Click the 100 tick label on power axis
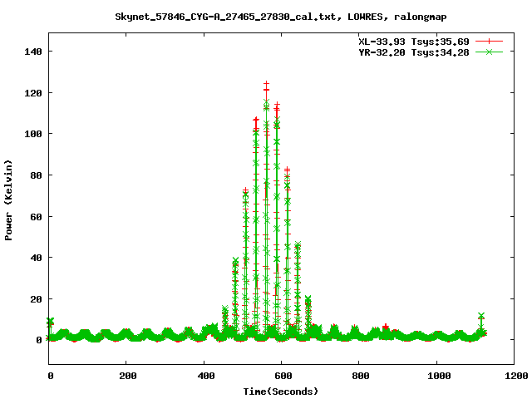The image size is (532, 399). [x=33, y=134]
